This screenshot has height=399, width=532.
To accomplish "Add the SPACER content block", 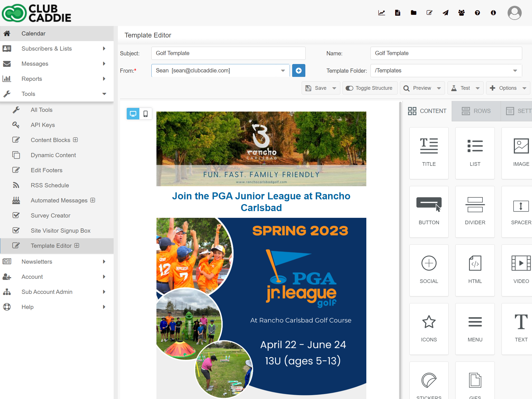I will pos(517,212).
